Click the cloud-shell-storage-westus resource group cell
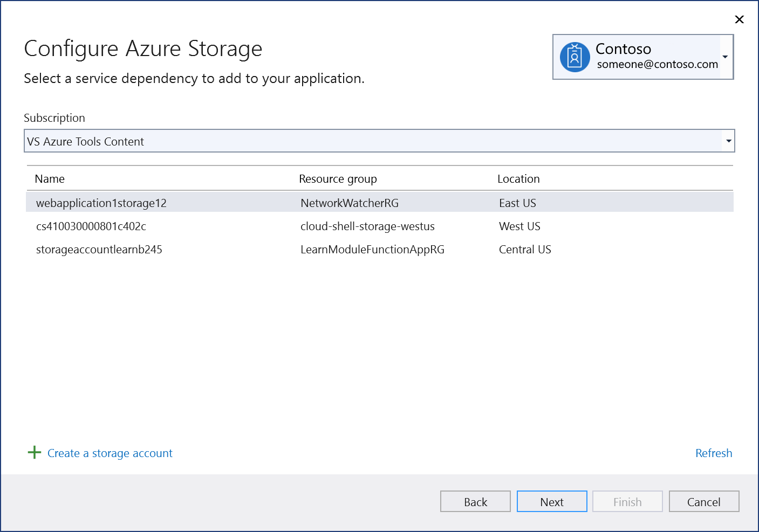 (367, 226)
